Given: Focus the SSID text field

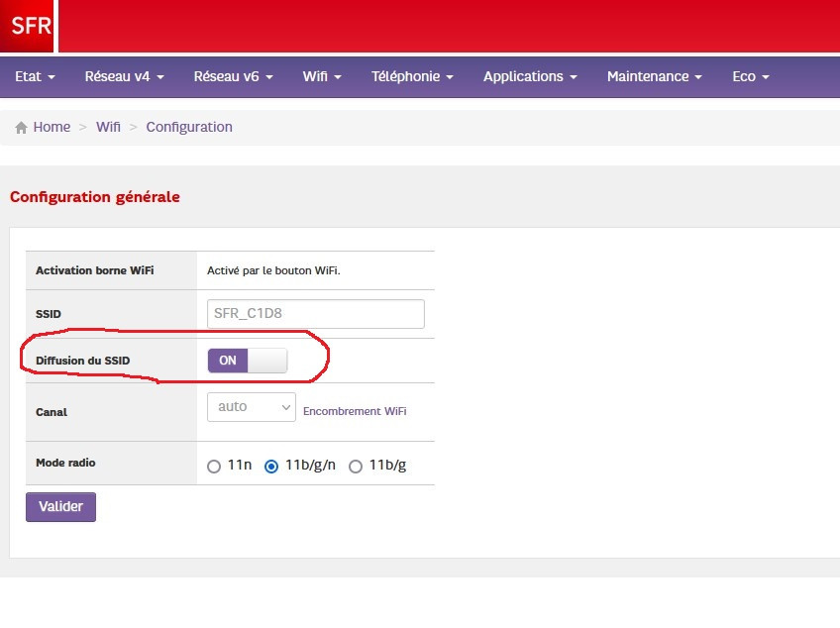Looking at the screenshot, I should coord(316,314).
